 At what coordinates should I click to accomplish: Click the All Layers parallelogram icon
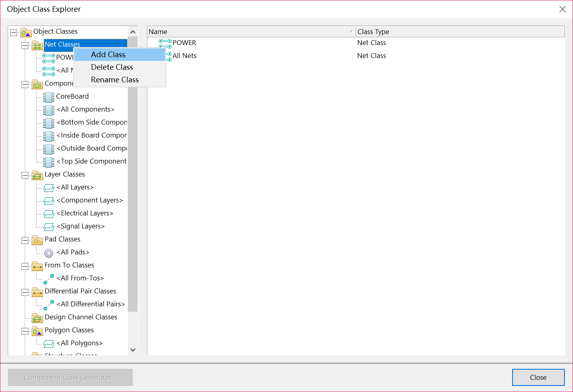(x=49, y=188)
